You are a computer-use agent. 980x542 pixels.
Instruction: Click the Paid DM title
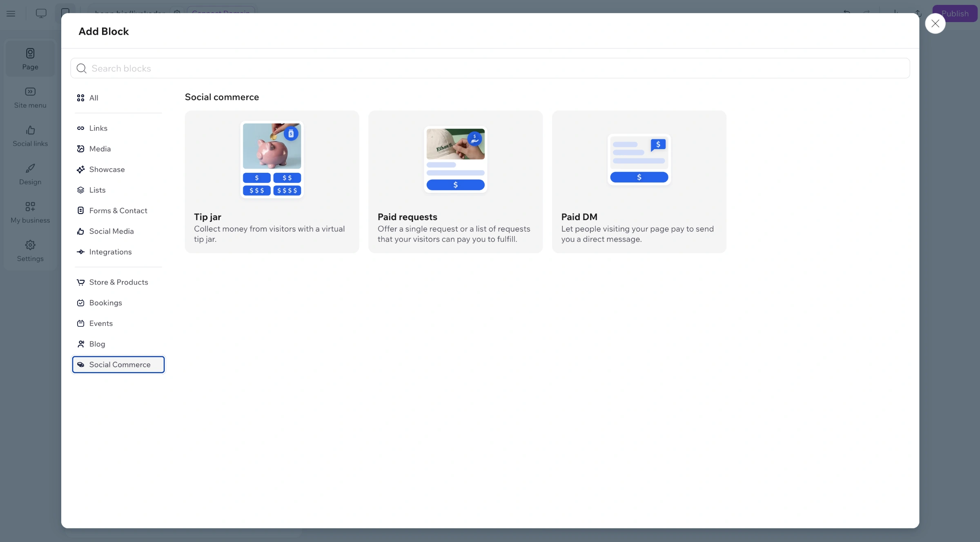point(579,217)
